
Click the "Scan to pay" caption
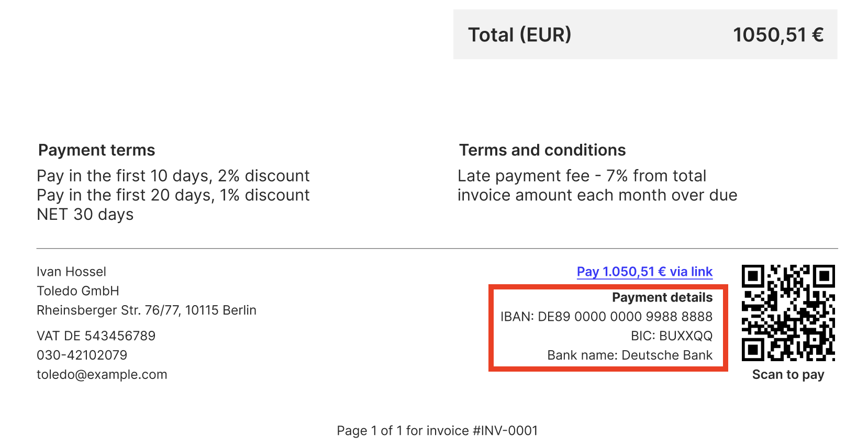coord(788,375)
